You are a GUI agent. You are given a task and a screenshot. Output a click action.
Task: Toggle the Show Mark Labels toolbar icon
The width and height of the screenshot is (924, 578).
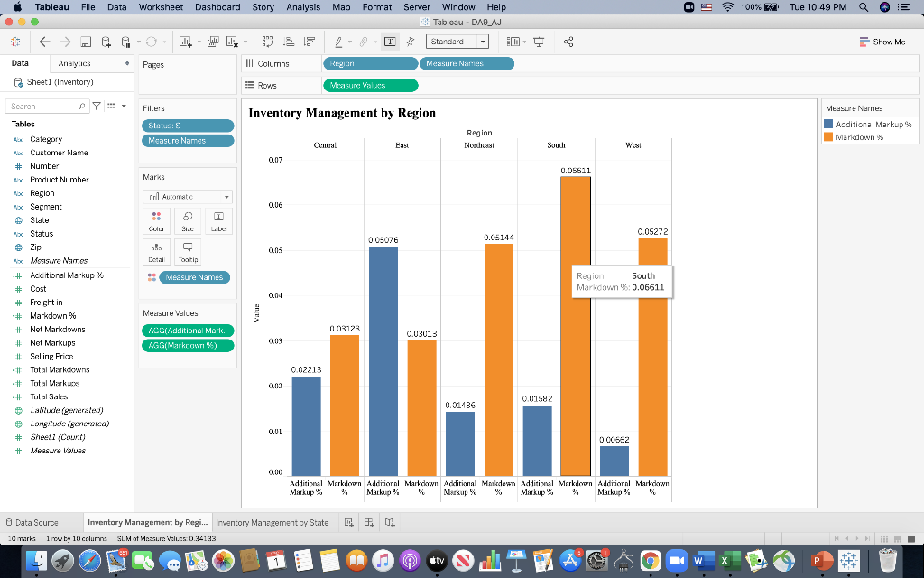(391, 41)
